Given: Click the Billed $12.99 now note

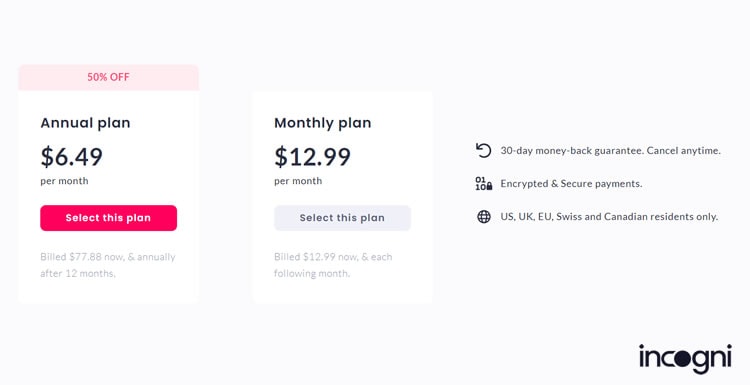Looking at the screenshot, I should (333, 265).
